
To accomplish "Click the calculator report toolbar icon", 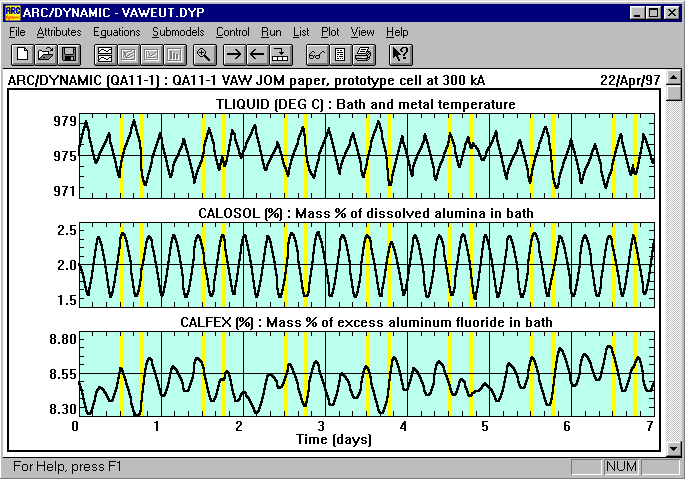I will pos(340,54).
